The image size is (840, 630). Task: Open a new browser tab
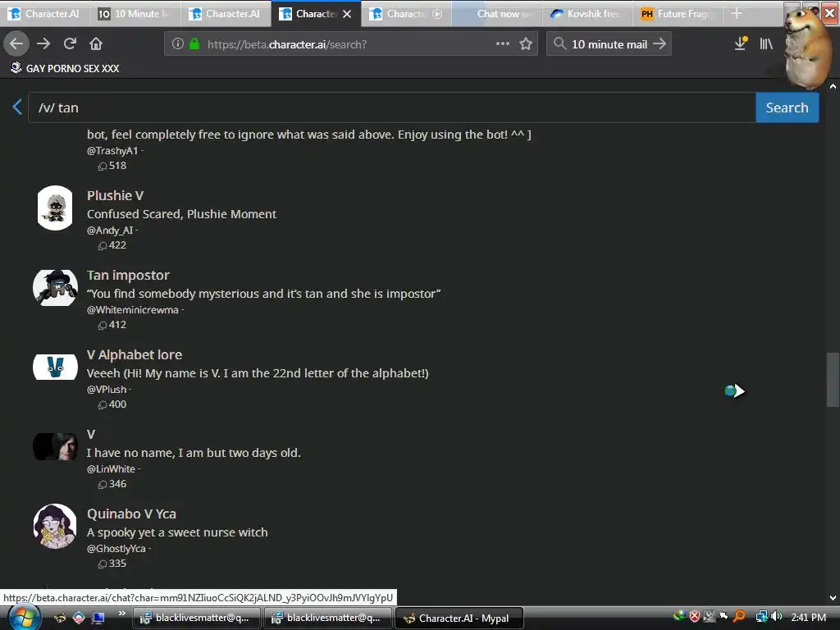[737, 13]
